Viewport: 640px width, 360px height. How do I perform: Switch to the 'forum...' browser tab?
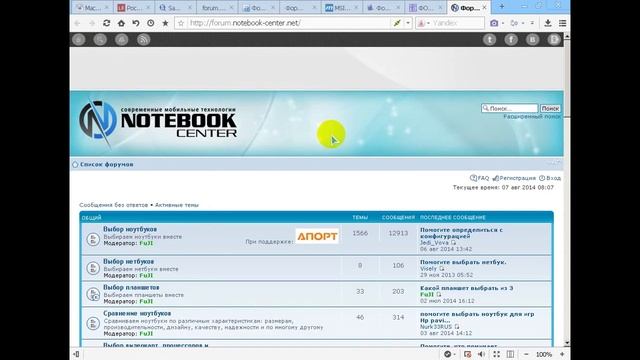point(216,7)
